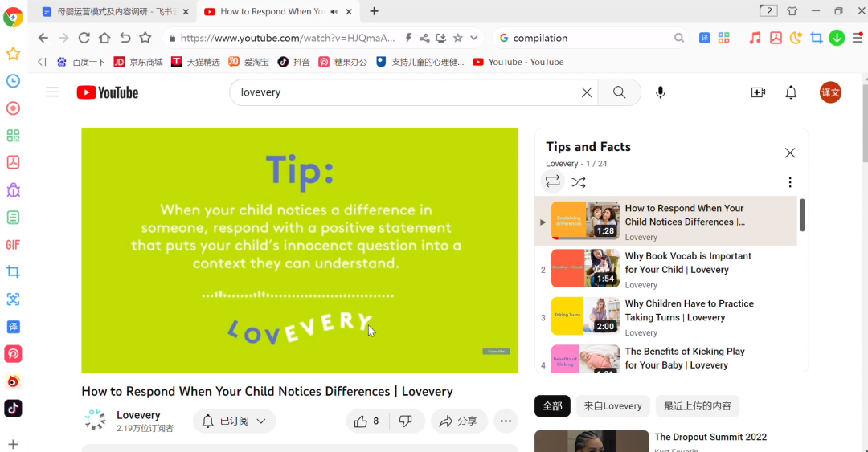The height and width of the screenshot is (452, 868).
Task: Toggle playlist shuffle
Action: pyautogui.click(x=579, y=182)
